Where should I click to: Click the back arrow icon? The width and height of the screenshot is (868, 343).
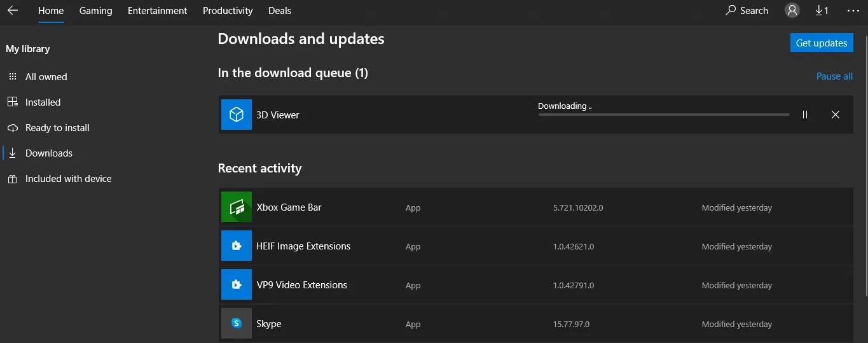(x=13, y=11)
